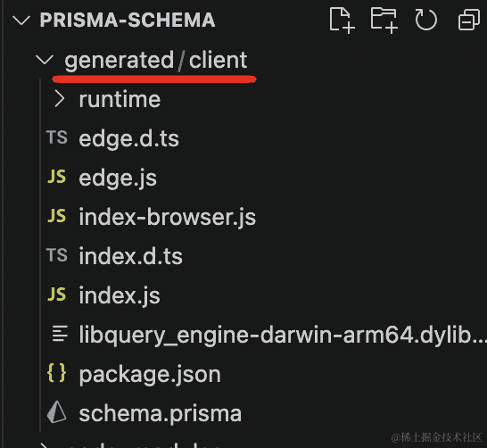
Task: Click the JS icon beside edge.js
Action: coord(57,177)
